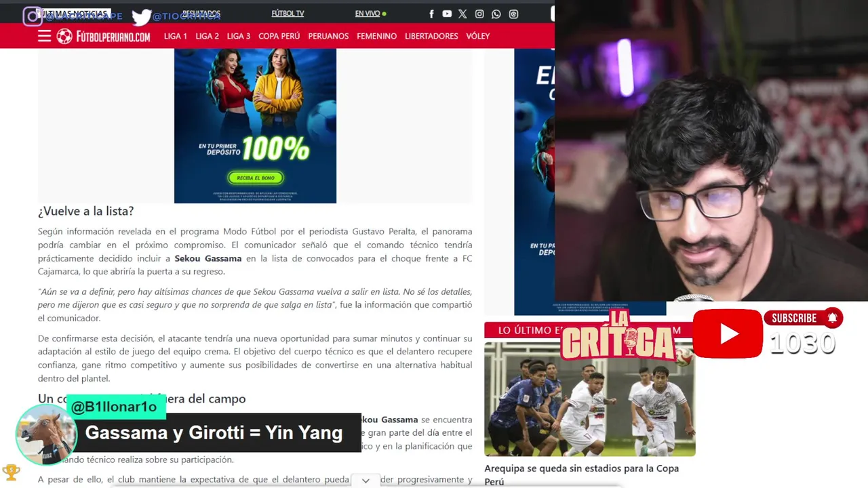
Task: Click the paragraph starting De confirmarse esta decisión
Action: [255, 359]
